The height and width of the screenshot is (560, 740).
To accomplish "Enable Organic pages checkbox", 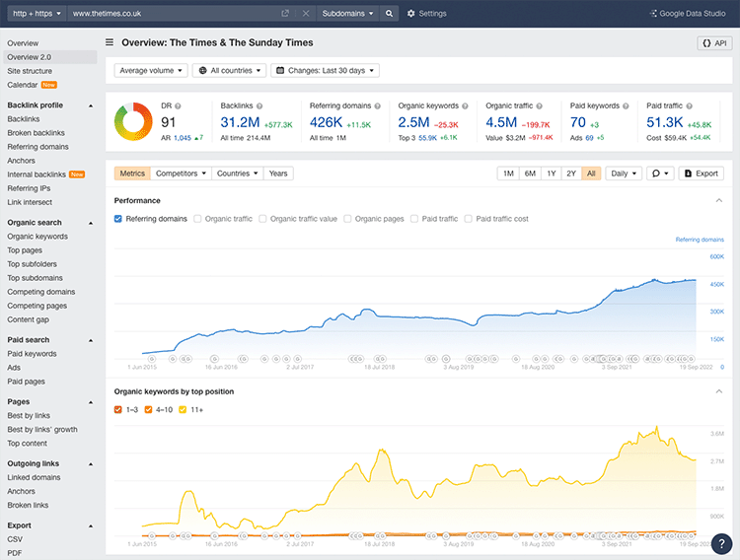I will pyautogui.click(x=348, y=219).
